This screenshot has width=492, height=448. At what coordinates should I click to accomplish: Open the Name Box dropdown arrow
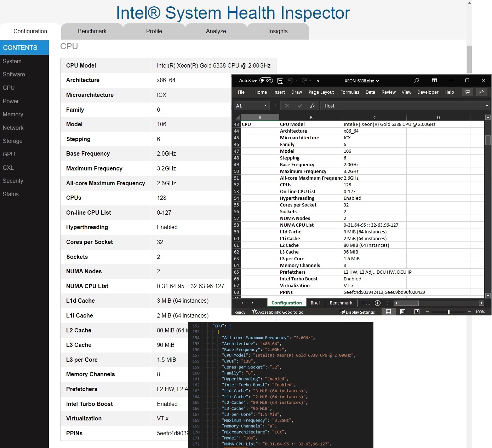[265, 106]
